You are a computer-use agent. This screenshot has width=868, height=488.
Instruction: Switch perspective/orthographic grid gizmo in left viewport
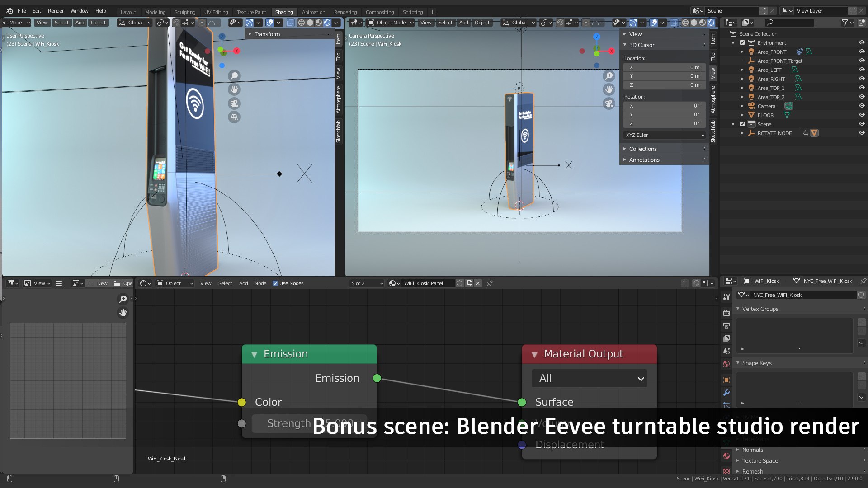(x=234, y=117)
